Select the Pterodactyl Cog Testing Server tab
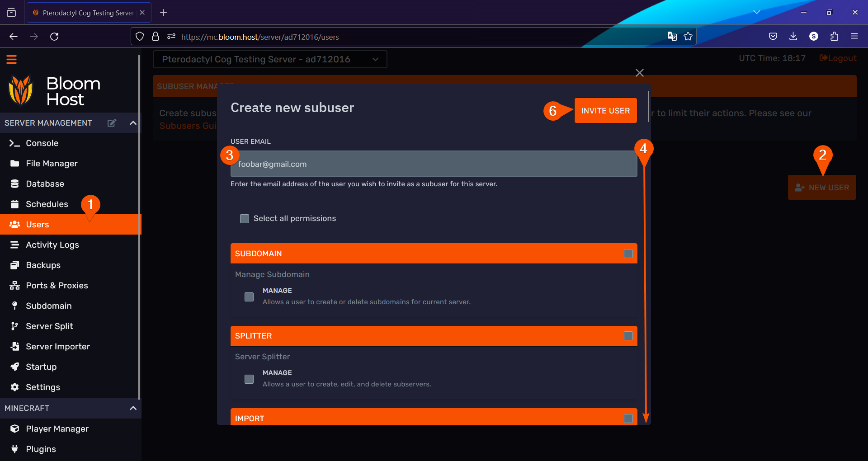The height and width of the screenshot is (461, 868). [89, 13]
